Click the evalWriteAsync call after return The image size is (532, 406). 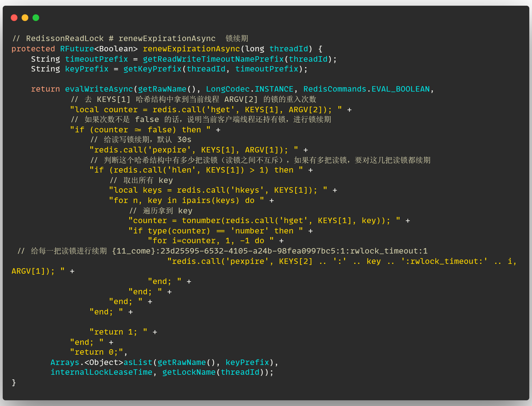[99, 89]
